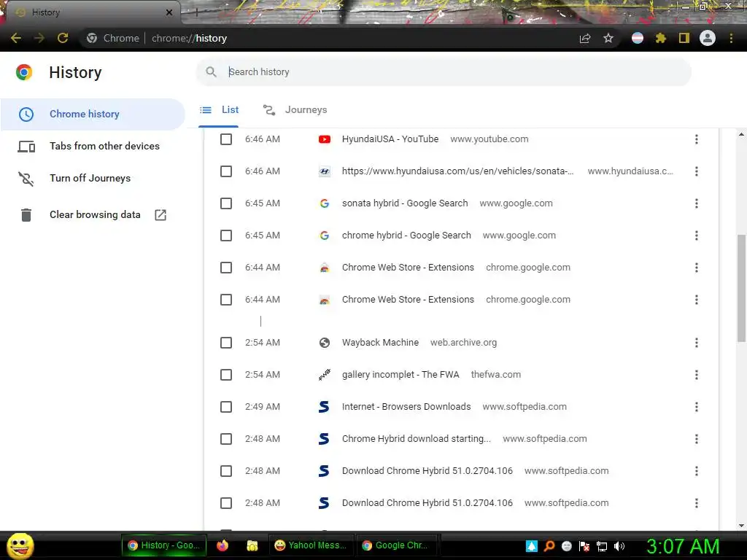This screenshot has height=560, width=747.
Task: Select checkbox for sonata hybrid - Google Search
Action: (226, 203)
